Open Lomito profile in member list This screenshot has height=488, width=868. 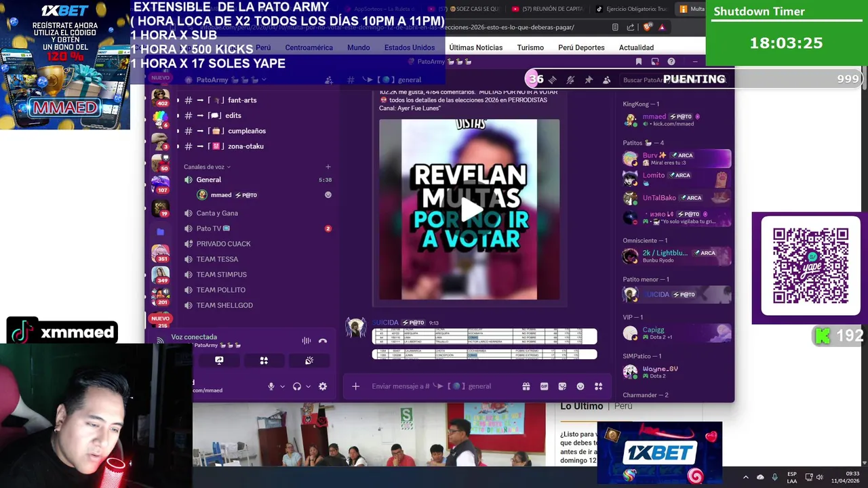coord(676,178)
